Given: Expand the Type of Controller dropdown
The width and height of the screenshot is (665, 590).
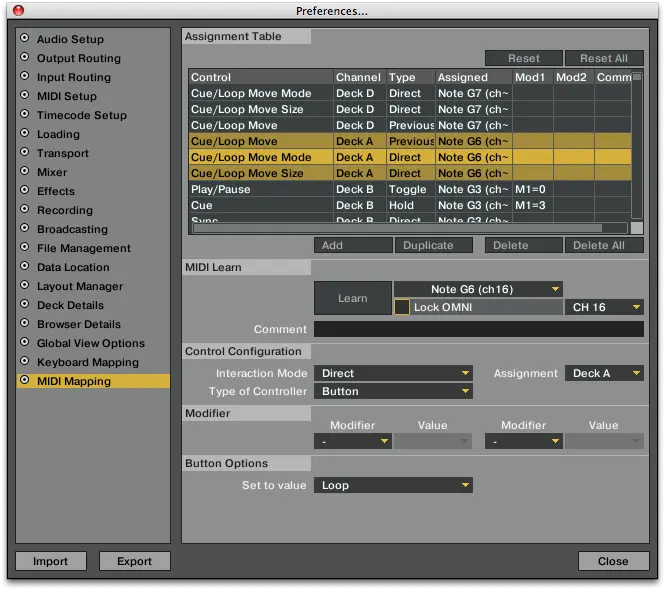Looking at the screenshot, I should 393,391.
